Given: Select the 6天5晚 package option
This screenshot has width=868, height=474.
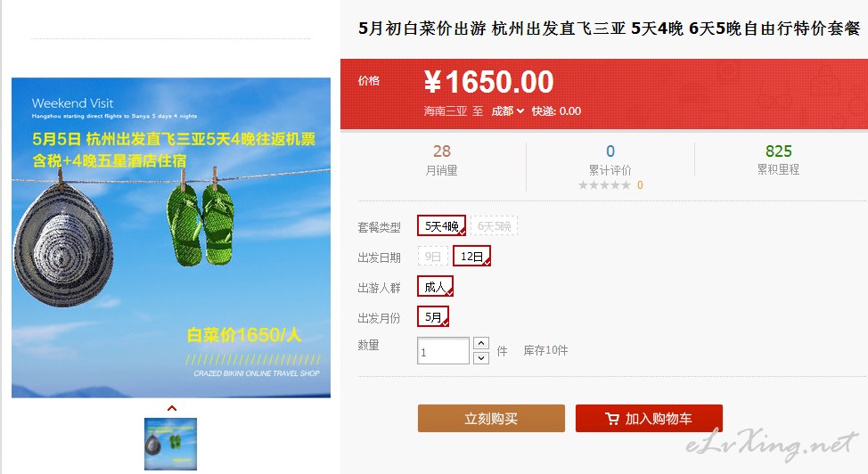Looking at the screenshot, I should click(494, 226).
